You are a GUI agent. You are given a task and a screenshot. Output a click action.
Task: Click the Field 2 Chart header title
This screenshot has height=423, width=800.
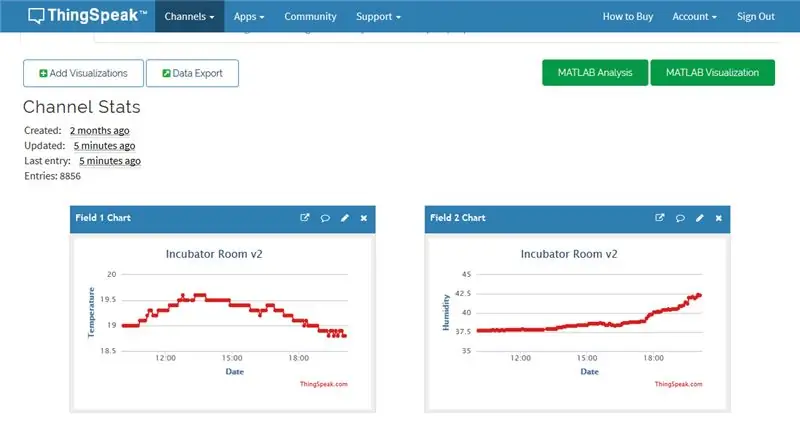pyautogui.click(x=458, y=218)
